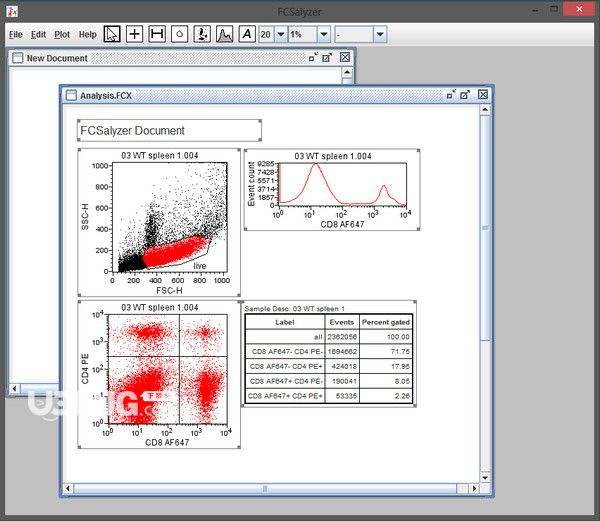Click the FSC-H axis label
Image resolution: width=600 pixels, height=521 pixels.
coord(169,290)
